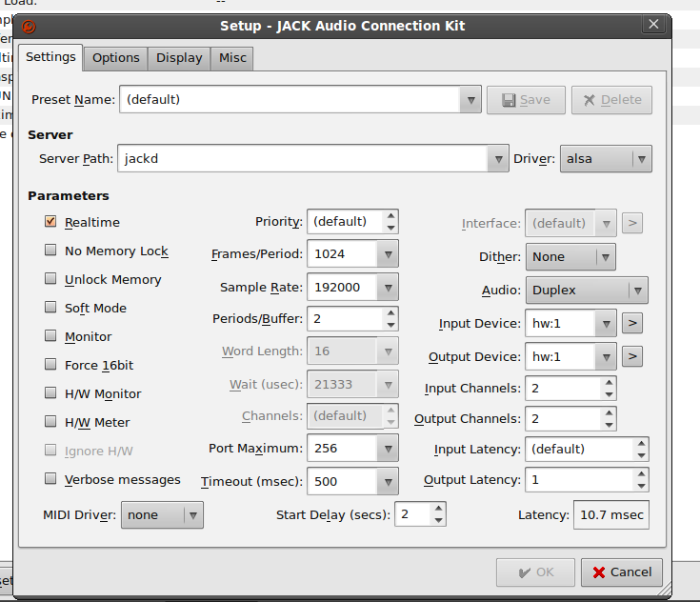Open the Port Maximum dropdown
700x602 pixels.
coord(388,449)
